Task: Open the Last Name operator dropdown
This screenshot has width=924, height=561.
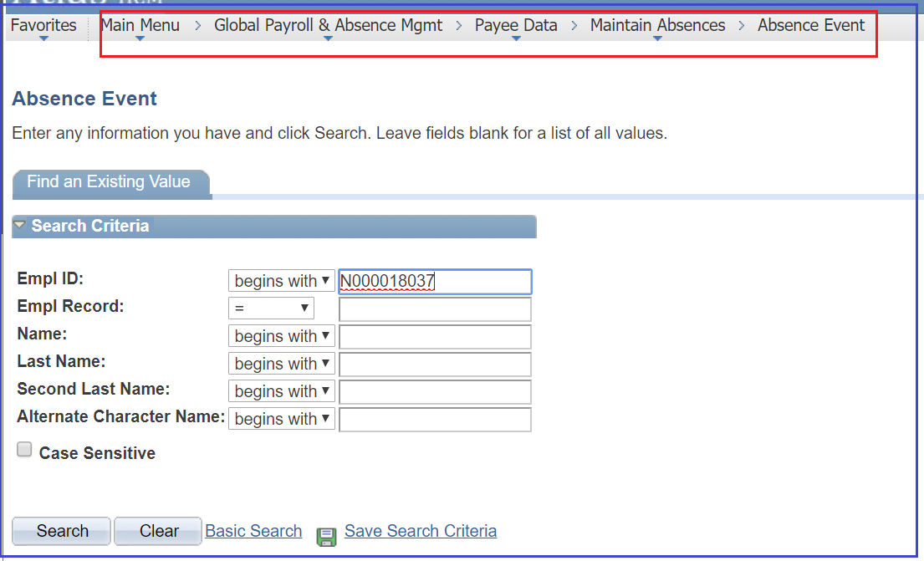Action: click(x=282, y=364)
